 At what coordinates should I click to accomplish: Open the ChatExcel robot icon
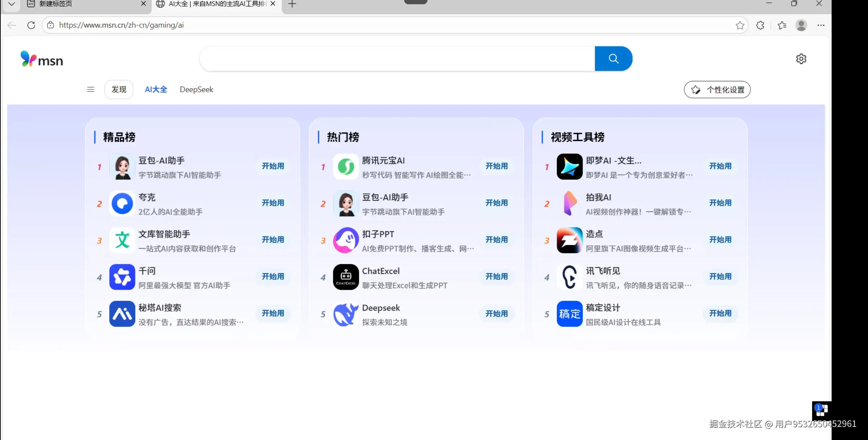(346, 277)
